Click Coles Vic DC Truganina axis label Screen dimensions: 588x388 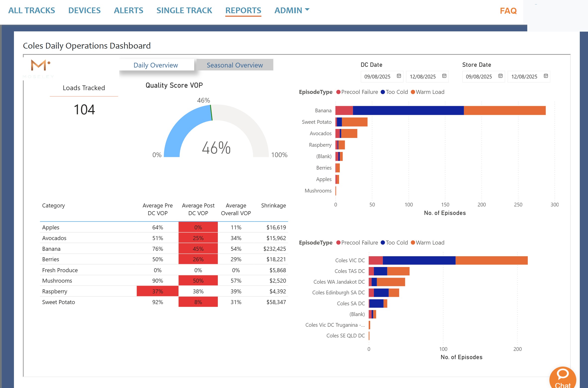(x=335, y=325)
